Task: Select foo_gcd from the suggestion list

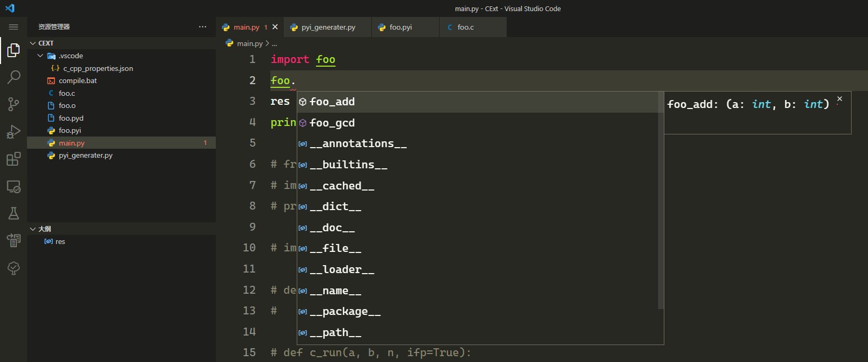Action: pos(332,123)
